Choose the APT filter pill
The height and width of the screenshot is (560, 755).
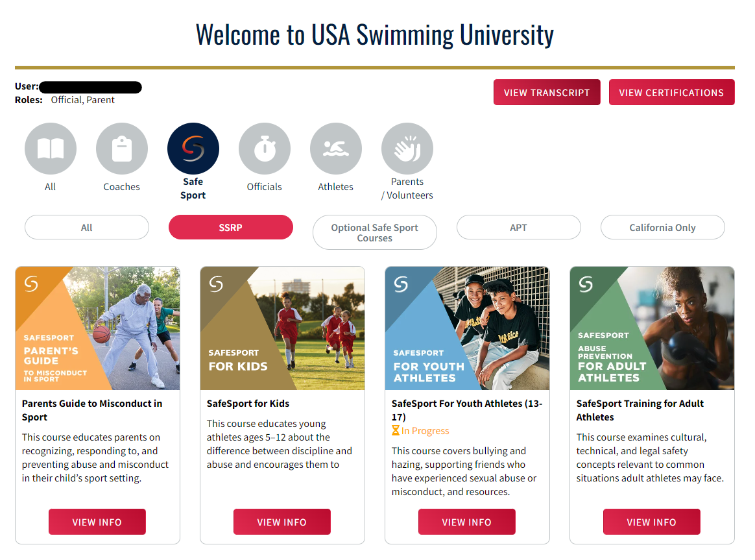click(x=519, y=227)
